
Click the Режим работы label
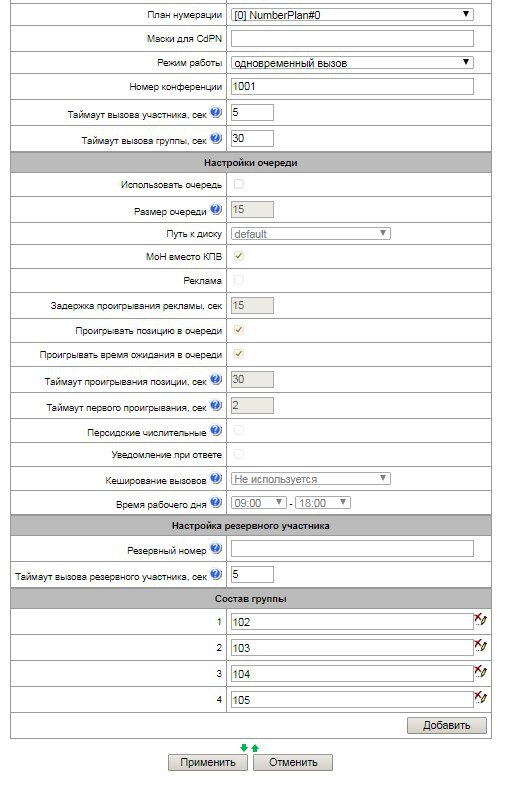tap(189, 63)
